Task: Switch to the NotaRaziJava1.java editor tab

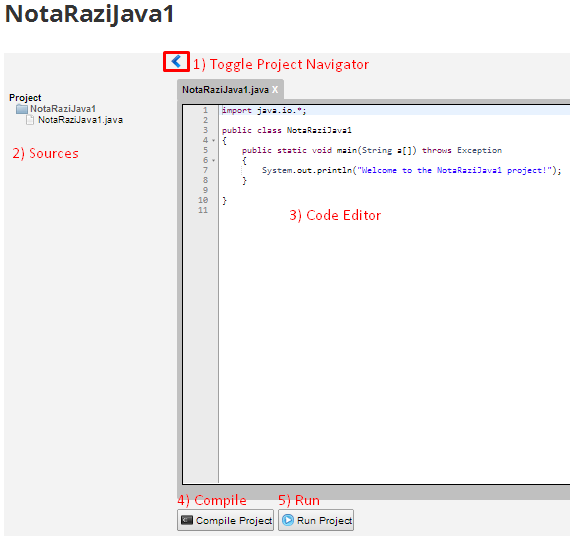Action: [225, 89]
